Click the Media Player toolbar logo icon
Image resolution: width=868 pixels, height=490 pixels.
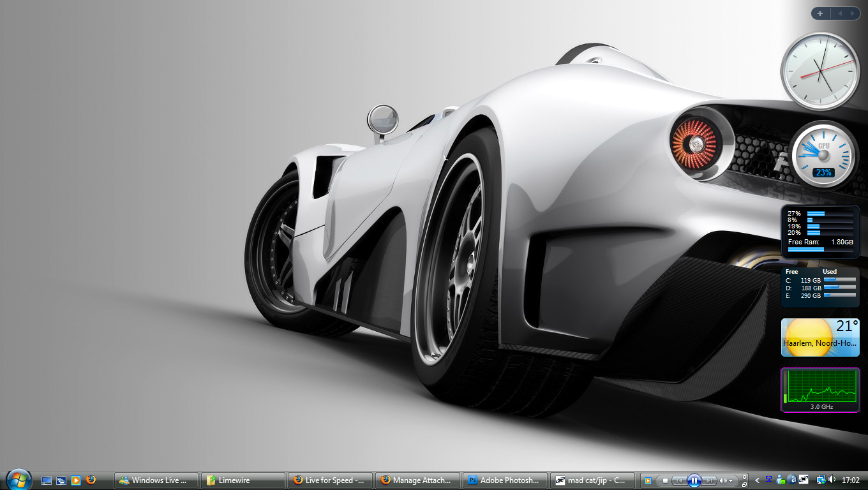click(x=648, y=480)
